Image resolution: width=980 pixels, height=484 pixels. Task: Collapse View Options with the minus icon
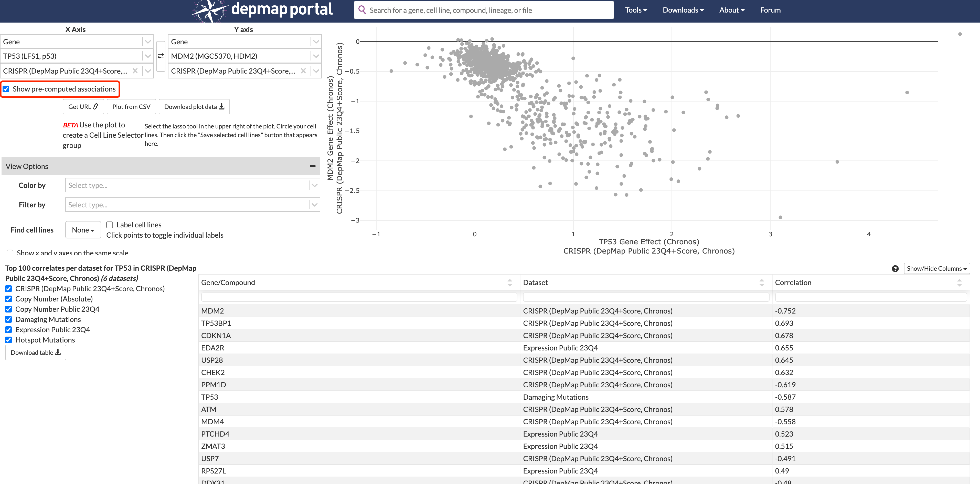click(313, 166)
